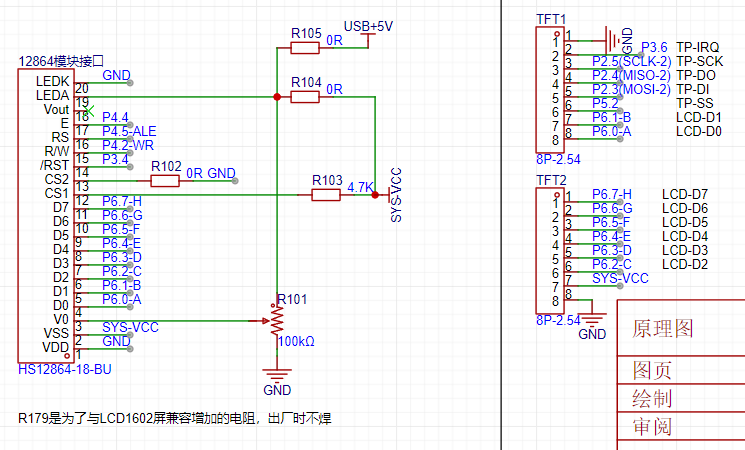The height and width of the screenshot is (450, 745).
Task: Select the TP-DO text annotation
Action: coord(696,75)
